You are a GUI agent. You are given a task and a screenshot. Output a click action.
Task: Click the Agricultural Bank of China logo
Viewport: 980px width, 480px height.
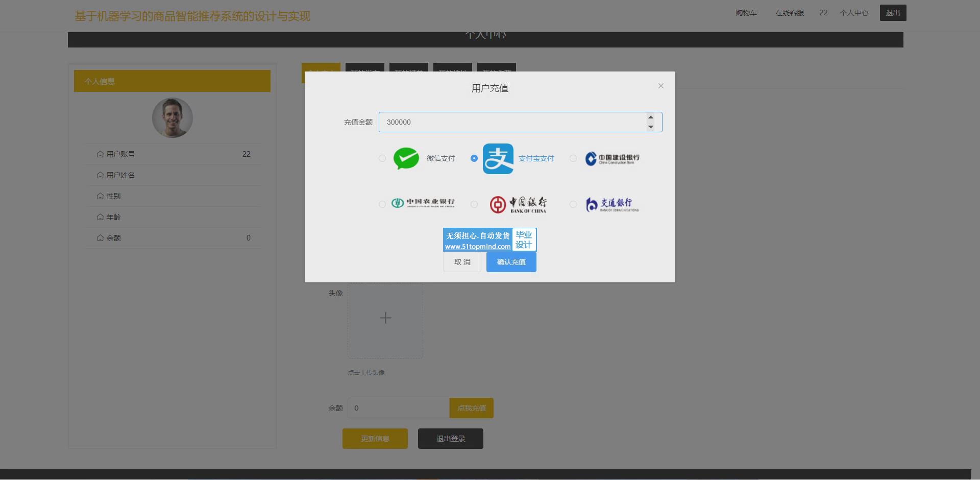[x=423, y=203]
